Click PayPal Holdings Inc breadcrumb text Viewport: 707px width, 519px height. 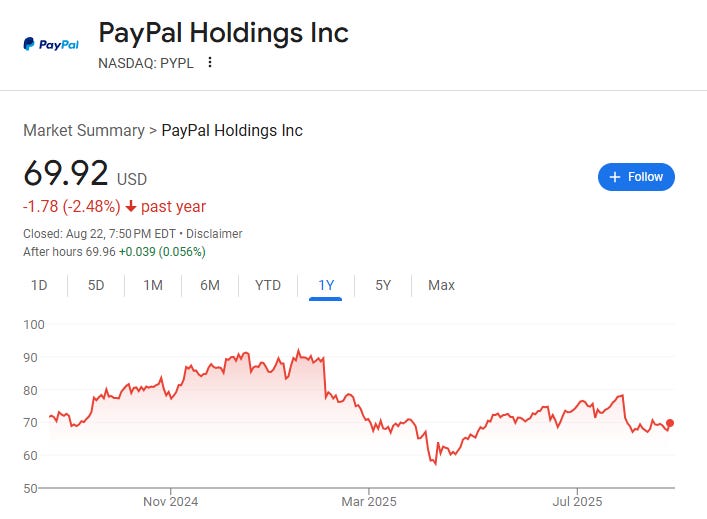(x=232, y=131)
